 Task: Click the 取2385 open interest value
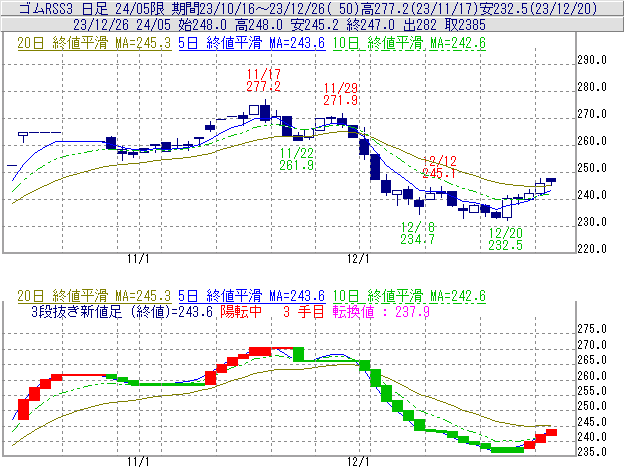pyautogui.click(x=465, y=25)
